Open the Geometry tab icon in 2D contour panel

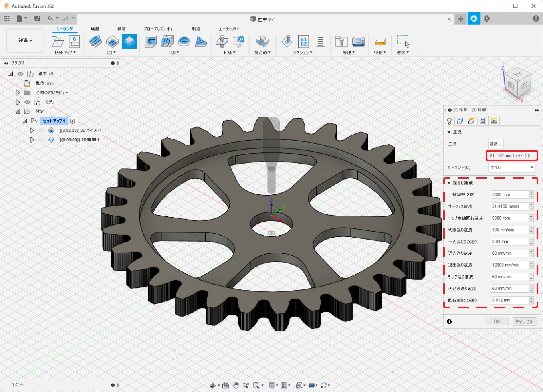(460, 121)
